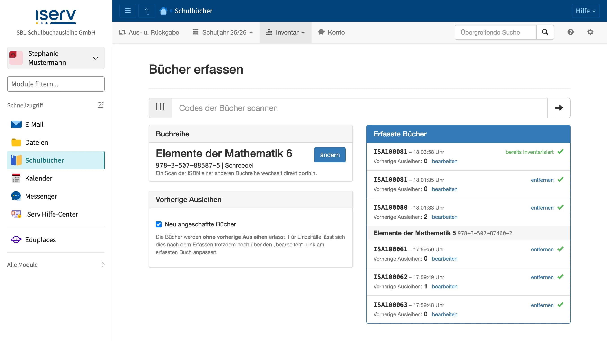Click green checkmark of ISA100081 18:01:35 row
Screen dimensions: 607x364
click(560, 179)
